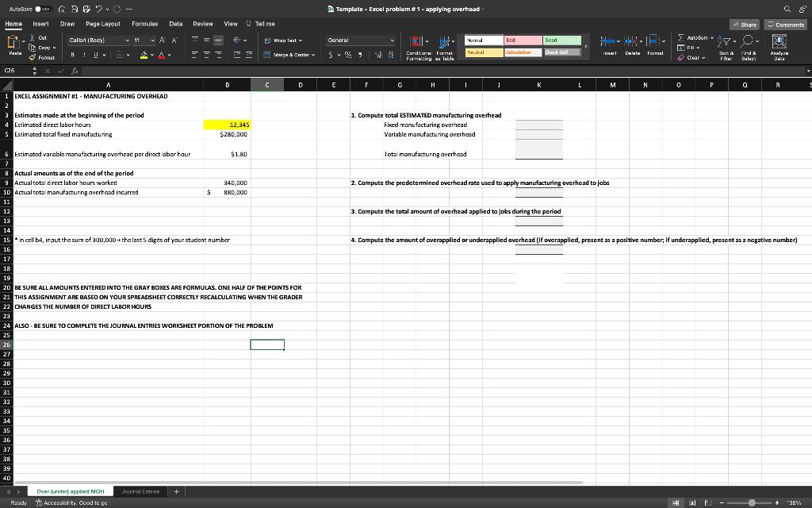Open the font size dropdown
Screen dimensions: 812x508
(x=152, y=40)
